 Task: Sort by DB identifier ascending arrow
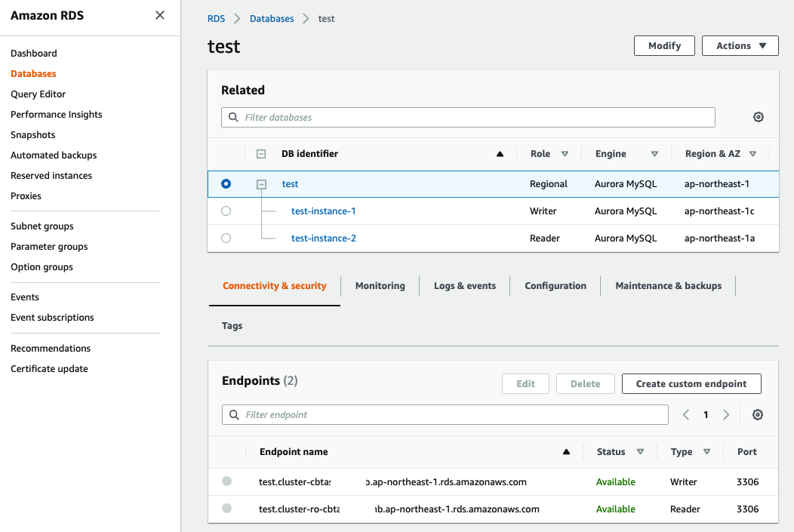[500, 154]
